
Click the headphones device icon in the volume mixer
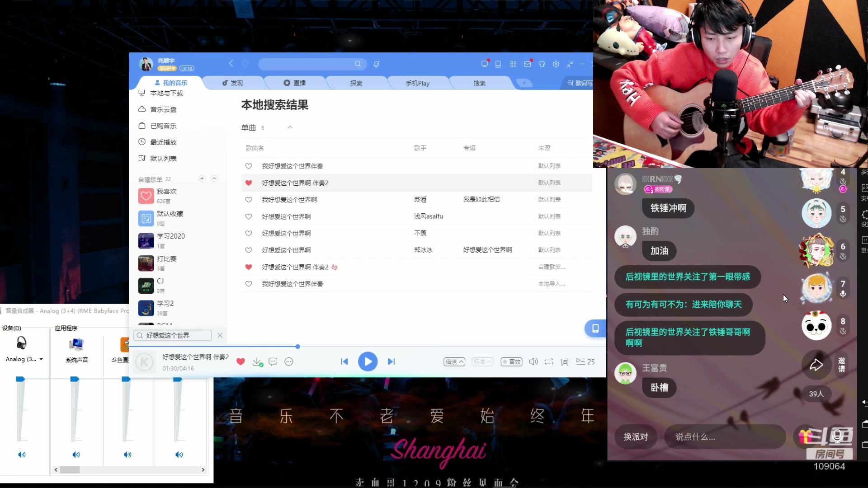(21, 343)
